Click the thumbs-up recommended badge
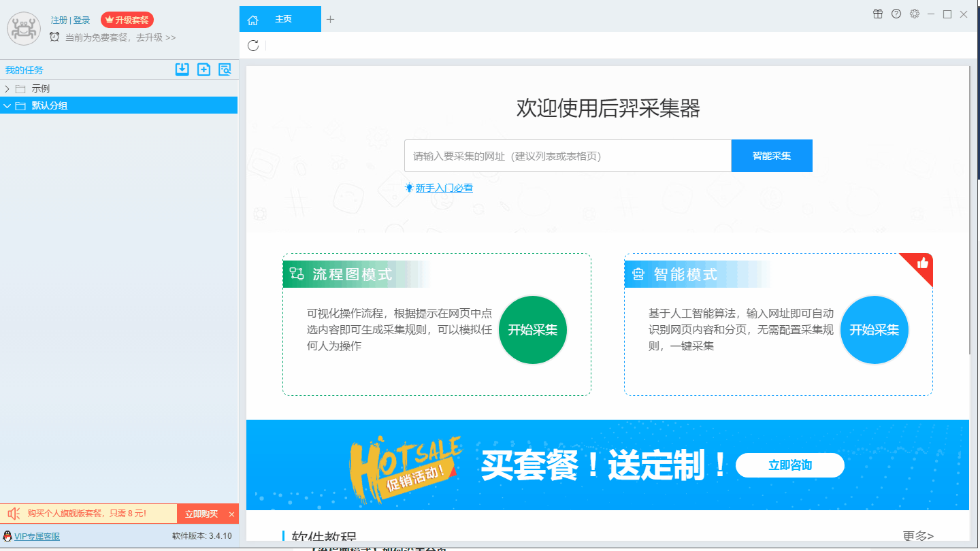Screen dimensions: 980x551 (x=922, y=263)
